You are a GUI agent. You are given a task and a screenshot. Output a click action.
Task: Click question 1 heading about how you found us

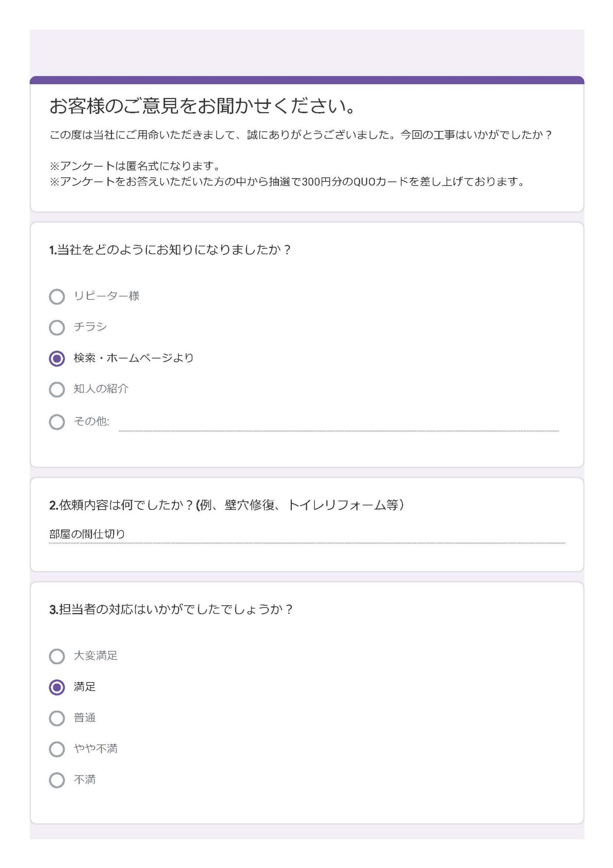[x=170, y=250]
